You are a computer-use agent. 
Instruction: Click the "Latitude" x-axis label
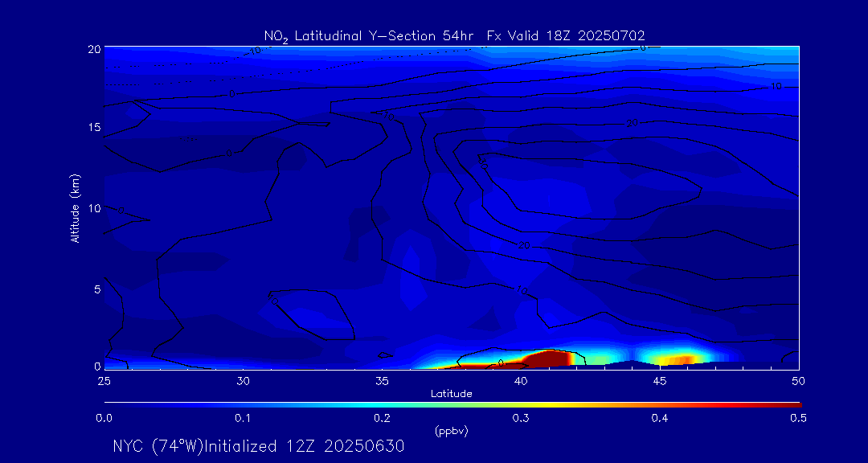click(x=451, y=394)
